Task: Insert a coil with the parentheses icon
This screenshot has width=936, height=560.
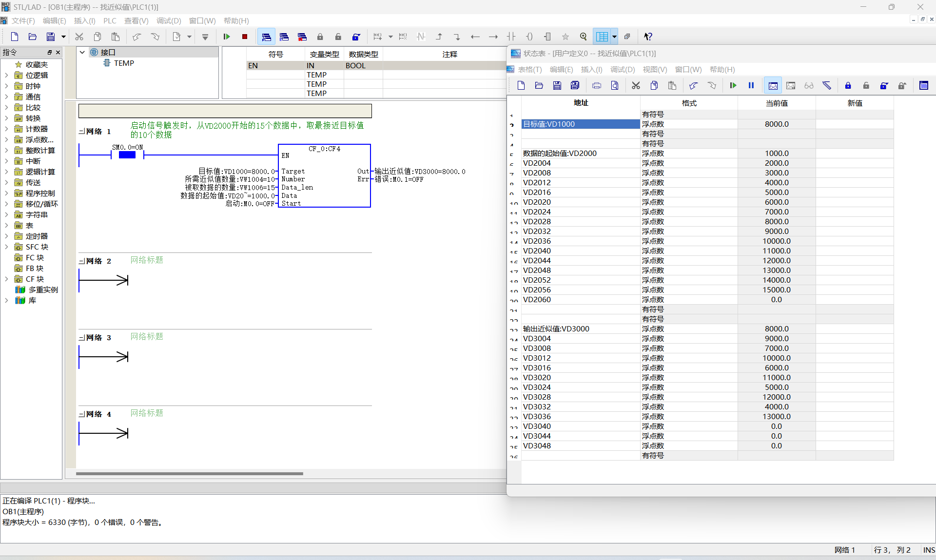Action: (x=529, y=37)
